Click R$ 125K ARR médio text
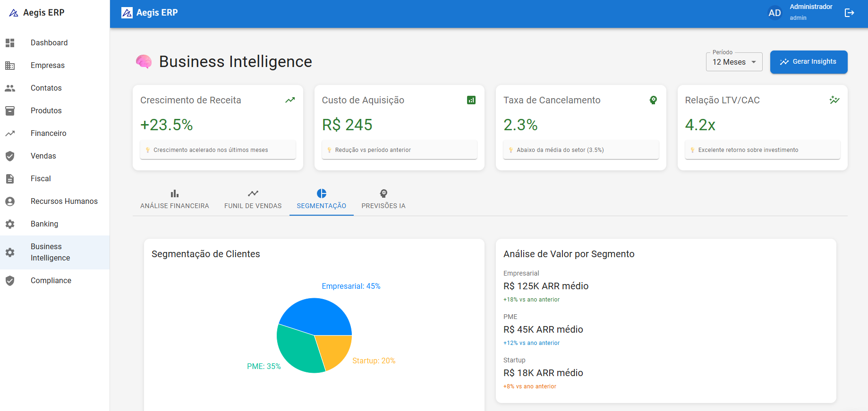This screenshot has height=411, width=868. (x=546, y=286)
